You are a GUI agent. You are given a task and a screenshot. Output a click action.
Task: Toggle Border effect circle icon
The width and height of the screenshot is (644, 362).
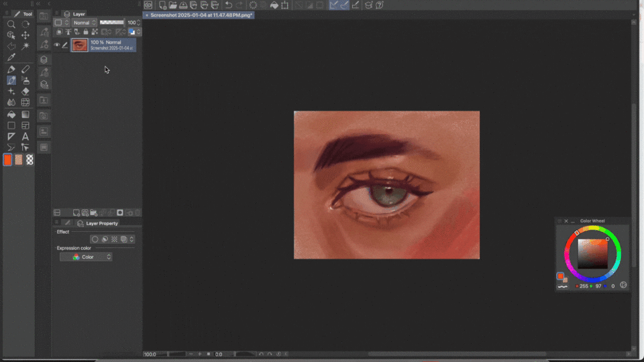pyautogui.click(x=95, y=239)
